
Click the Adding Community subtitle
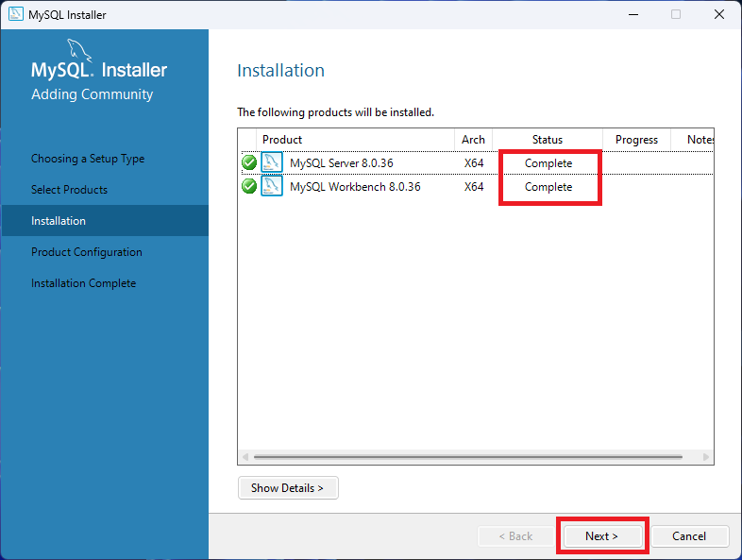[x=93, y=94]
